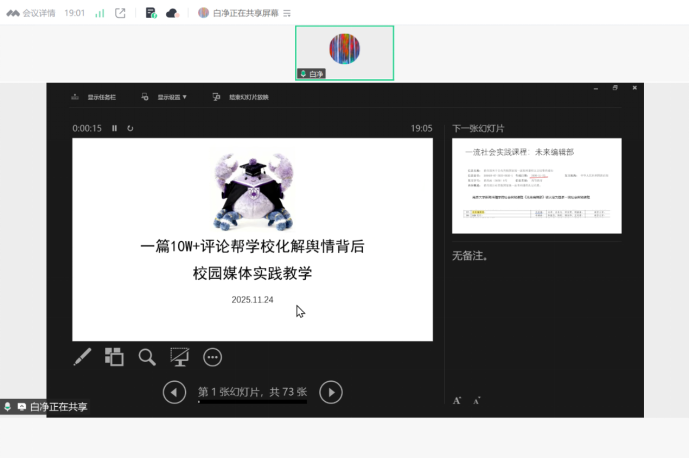Expand the 白净正在共享屏幕 layout menu
690x459 pixels.
[287, 13]
